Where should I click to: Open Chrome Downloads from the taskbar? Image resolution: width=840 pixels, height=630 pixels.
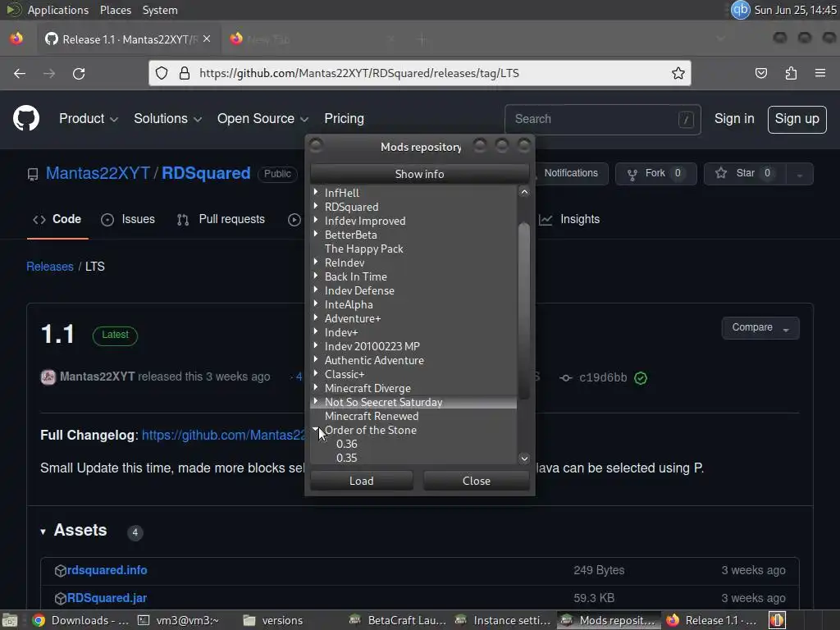[80, 620]
